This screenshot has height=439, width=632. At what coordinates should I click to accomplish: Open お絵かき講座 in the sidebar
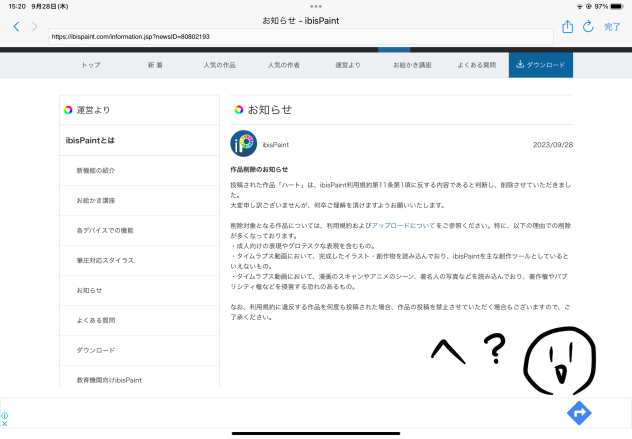click(x=96, y=200)
